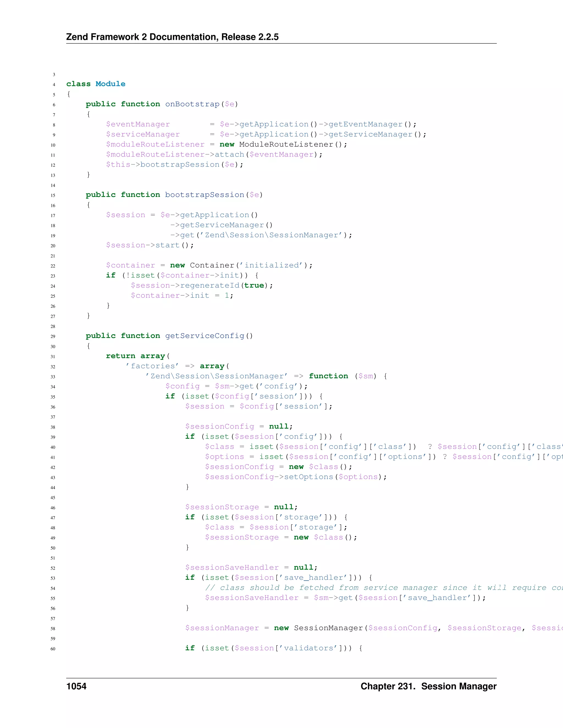Click '$container->init = 1;' line
The width and height of the screenshot is (563, 728).
[182, 296]
